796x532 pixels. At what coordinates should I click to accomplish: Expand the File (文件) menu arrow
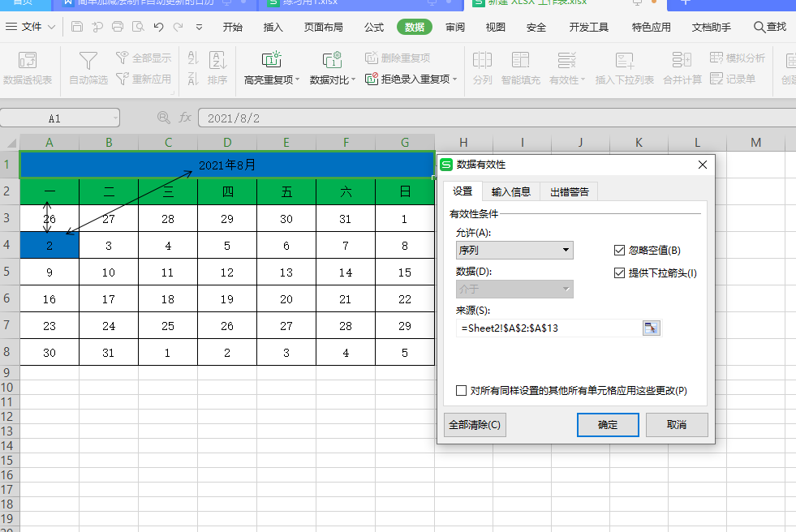point(51,27)
